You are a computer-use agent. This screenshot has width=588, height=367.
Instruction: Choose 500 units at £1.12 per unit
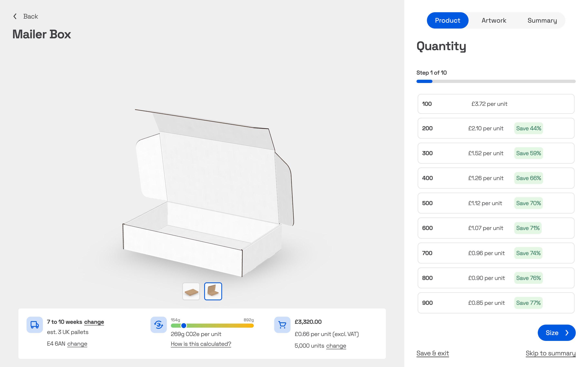pos(496,203)
